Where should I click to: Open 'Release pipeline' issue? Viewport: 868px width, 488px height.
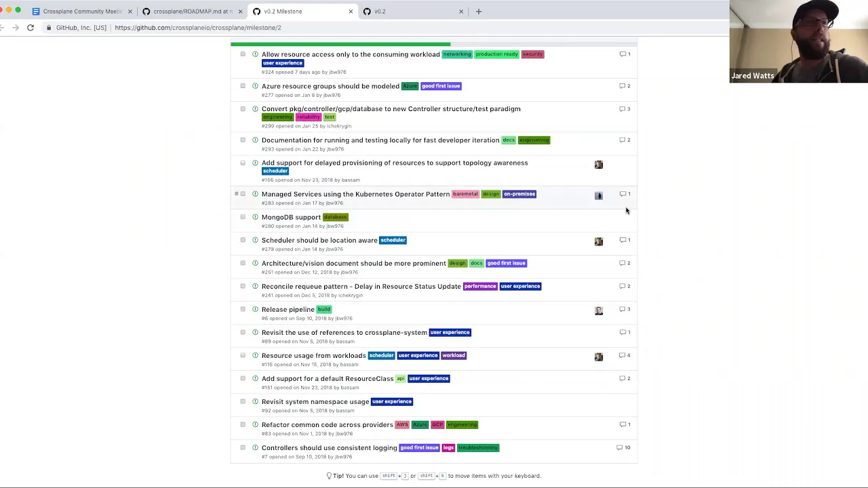[x=288, y=309]
